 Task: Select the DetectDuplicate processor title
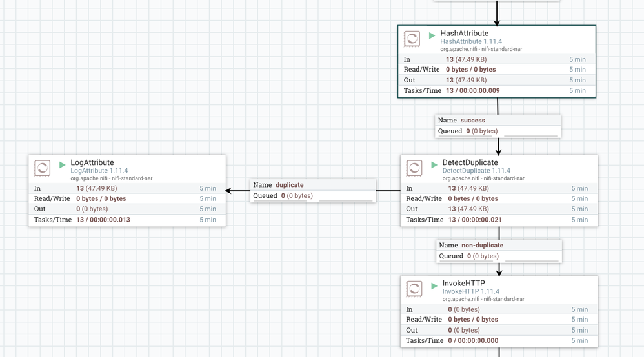pyautogui.click(x=470, y=162)
